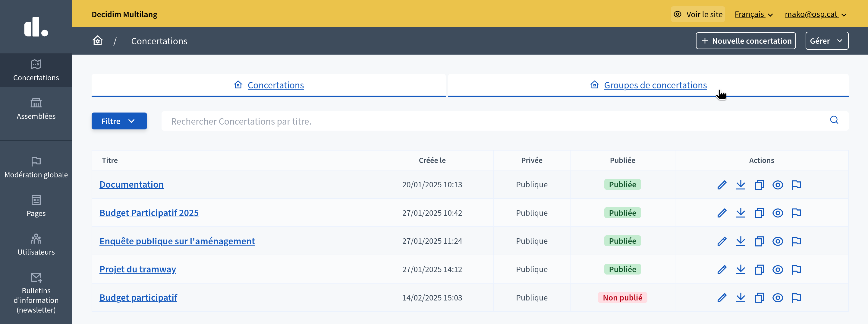Viewport: 868px width, 324px height.
Task: Expand the Filtre dropdown
Action: click(x=119, y=121)
